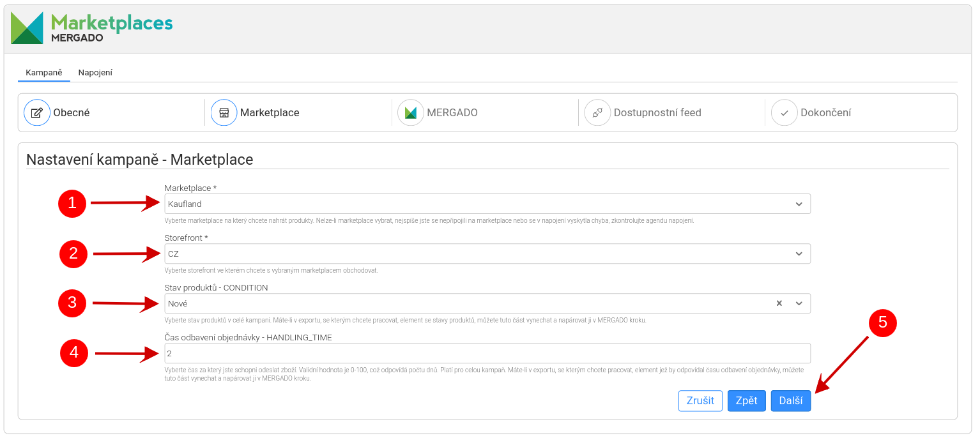Expand the Stav produktů dropdown chevron

pyautogui.click(x=799, y=303)
